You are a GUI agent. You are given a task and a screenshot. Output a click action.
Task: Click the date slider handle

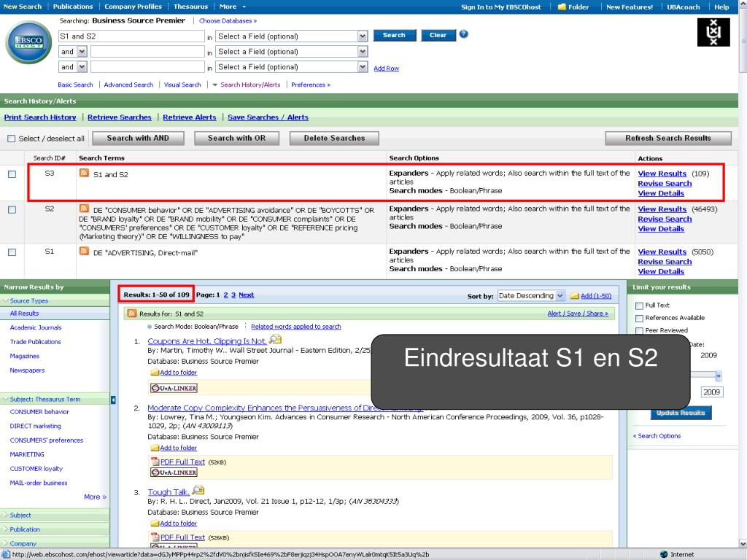pyautogui.click(x=719, y=376)
